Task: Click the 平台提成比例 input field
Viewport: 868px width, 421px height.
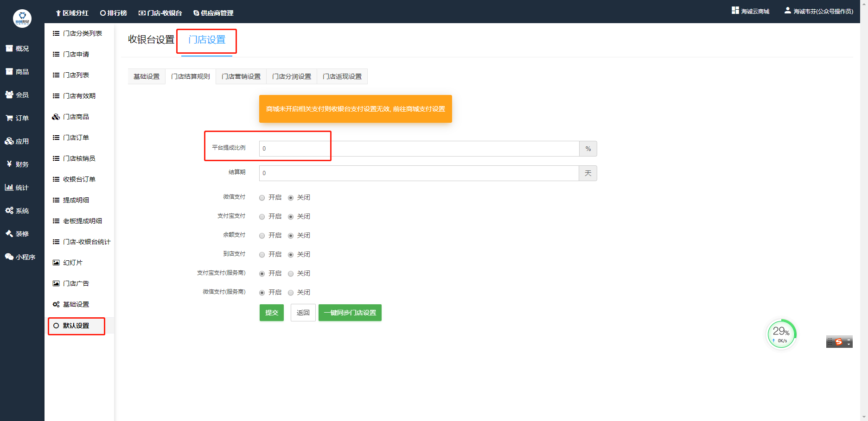Action: point(419,149)
